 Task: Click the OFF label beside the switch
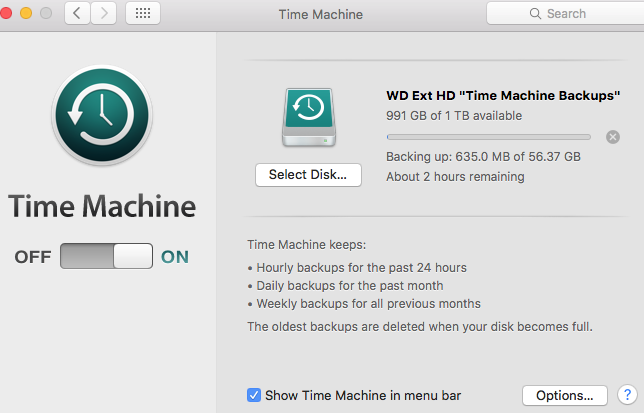33,257
